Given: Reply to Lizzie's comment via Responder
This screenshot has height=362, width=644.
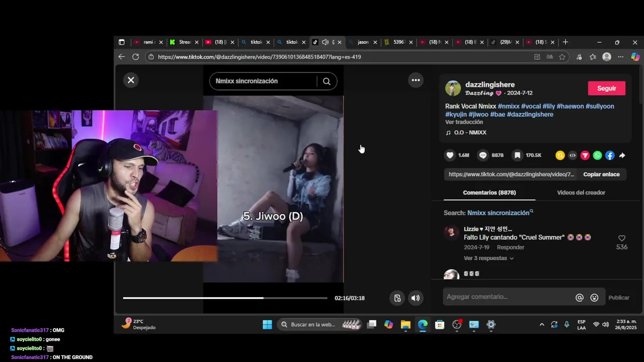Looking at the screenshot, I should point(511,247).
